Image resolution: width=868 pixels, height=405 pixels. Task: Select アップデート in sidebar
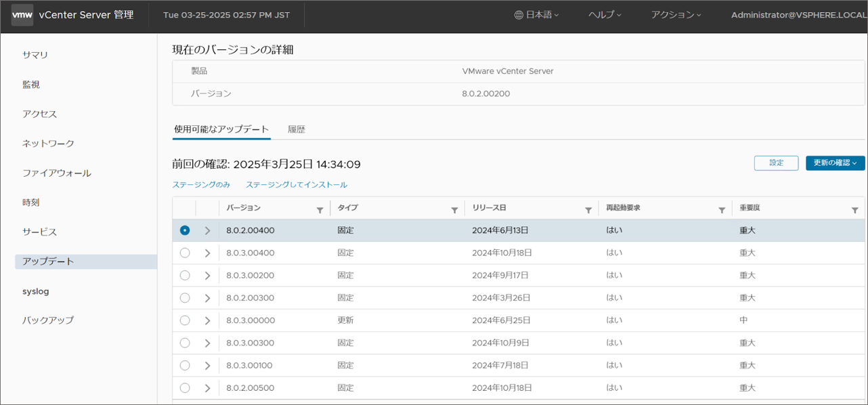tap(86, 261)
